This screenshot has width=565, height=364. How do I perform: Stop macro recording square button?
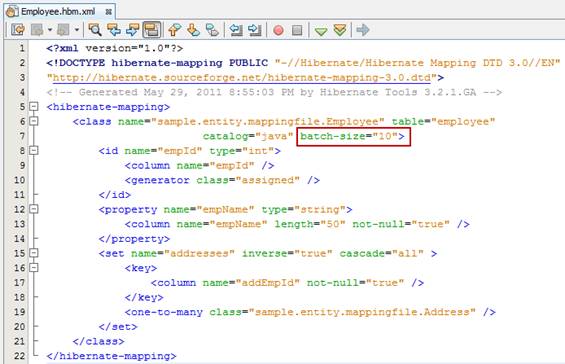point(297,30)
